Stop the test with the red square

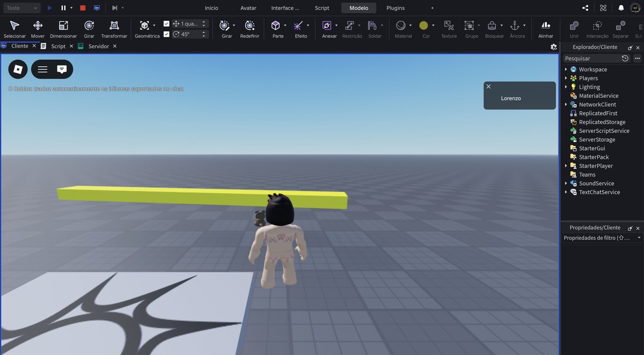coord(83,8)
